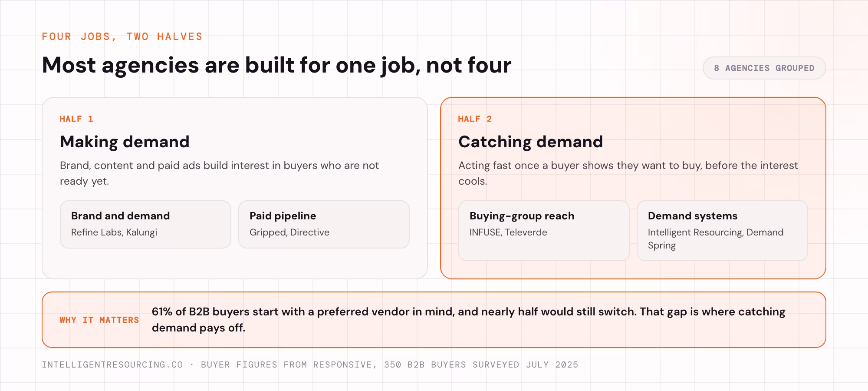Click the "HALF 1" label
Image resolution: width=868 pixels, height=391 pixels.
click(76, 119)
